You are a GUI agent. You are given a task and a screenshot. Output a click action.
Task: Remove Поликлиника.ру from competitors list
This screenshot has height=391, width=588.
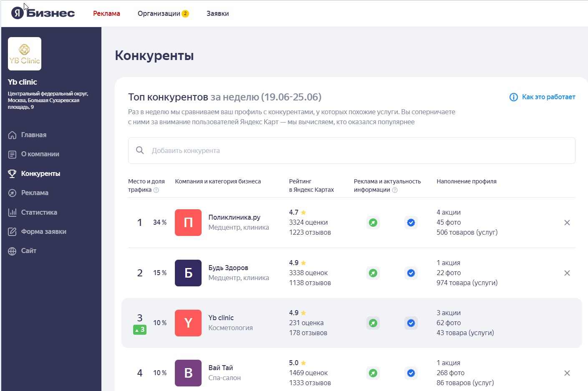pyautogui.click(x=567, y=223)
